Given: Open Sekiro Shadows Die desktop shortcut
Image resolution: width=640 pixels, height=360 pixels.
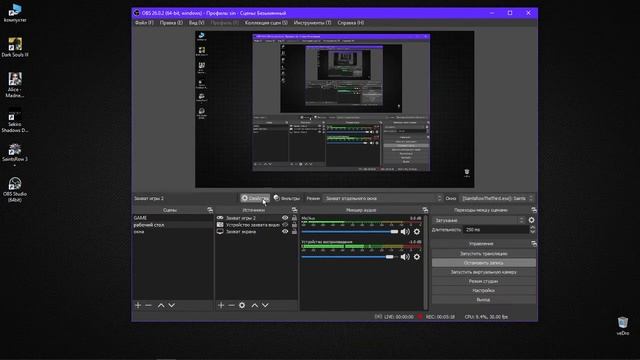Looking at the screenshot, I should (x=15, y=120).
